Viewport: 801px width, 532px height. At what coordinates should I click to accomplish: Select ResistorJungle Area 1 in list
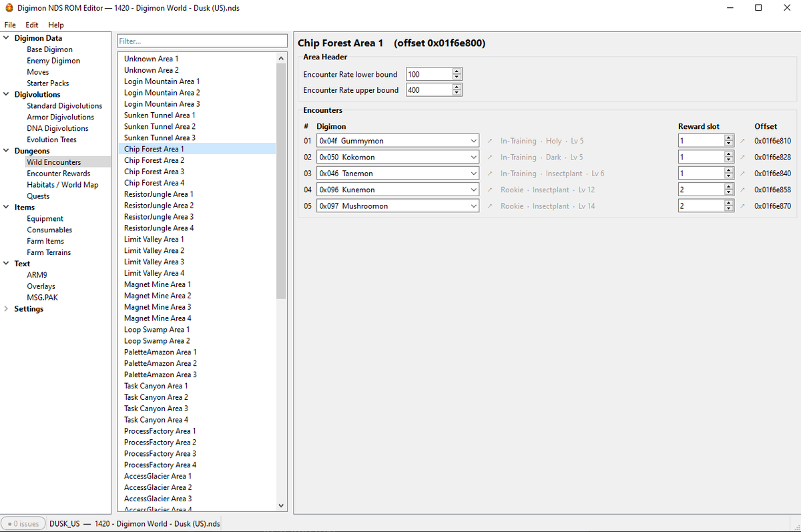pos(197,194)
